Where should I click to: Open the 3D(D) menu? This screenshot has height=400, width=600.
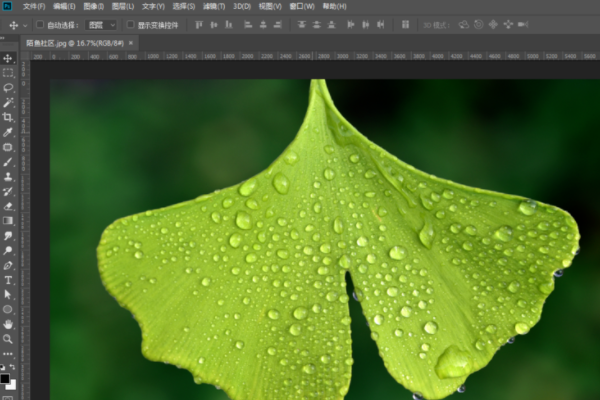point(242,7)
